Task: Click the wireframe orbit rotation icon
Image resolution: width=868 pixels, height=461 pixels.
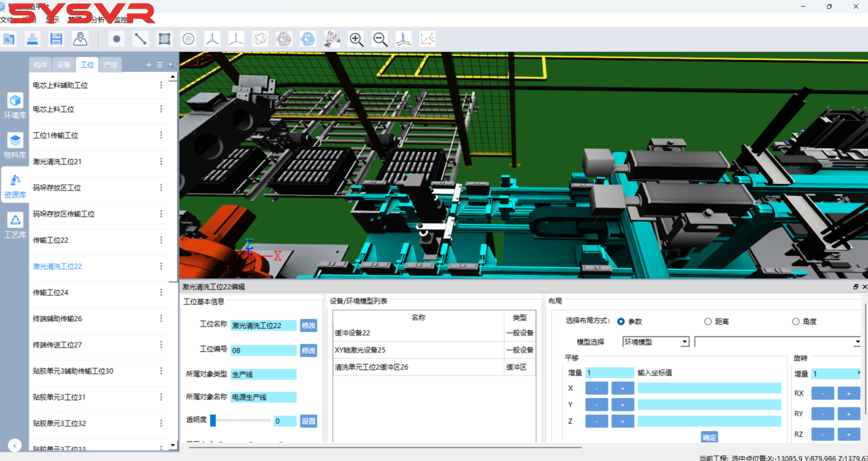Action: pos(260,39)
